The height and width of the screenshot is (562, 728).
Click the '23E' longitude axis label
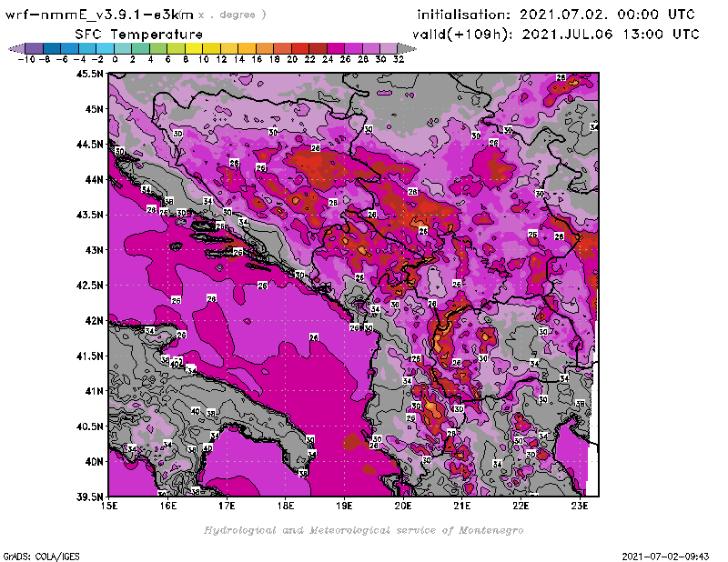tap(580, 506)
